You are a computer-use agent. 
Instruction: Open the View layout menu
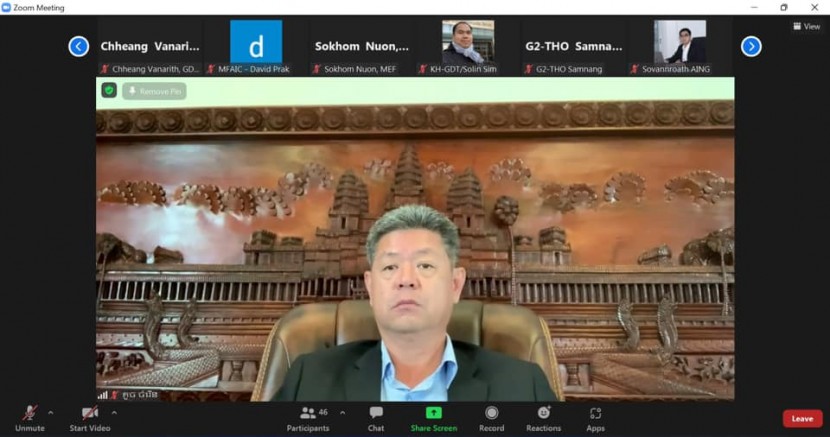806,26
